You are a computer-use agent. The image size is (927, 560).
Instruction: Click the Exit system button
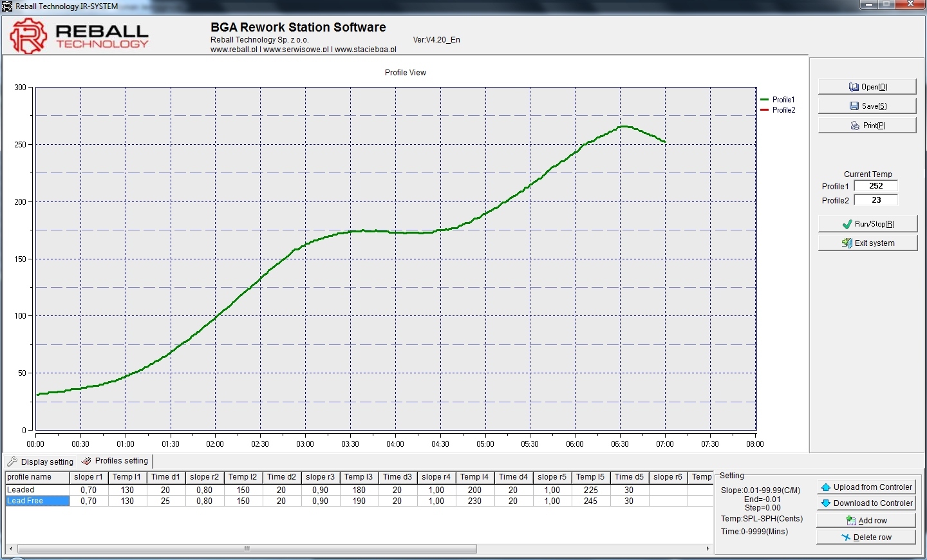tap(867, 243)
